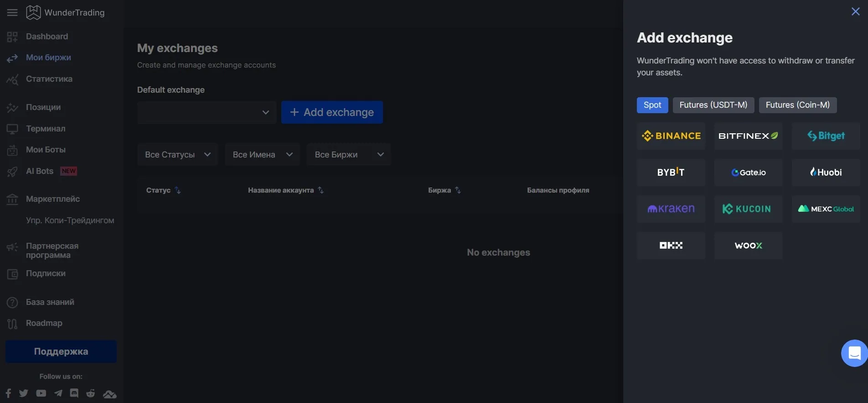Screen dimensions: 868x403
Task: Click the Подписки wallet icon
Action: pos(12,274)
